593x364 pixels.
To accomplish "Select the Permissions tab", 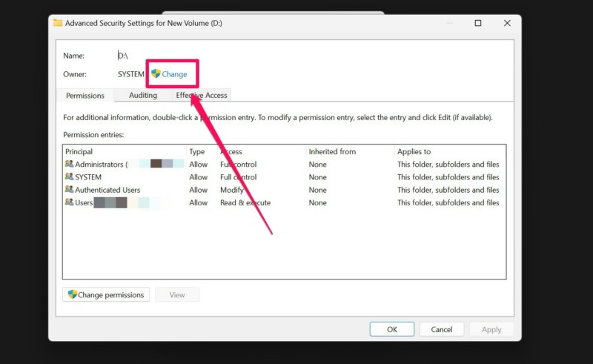I will coord(85,96).
